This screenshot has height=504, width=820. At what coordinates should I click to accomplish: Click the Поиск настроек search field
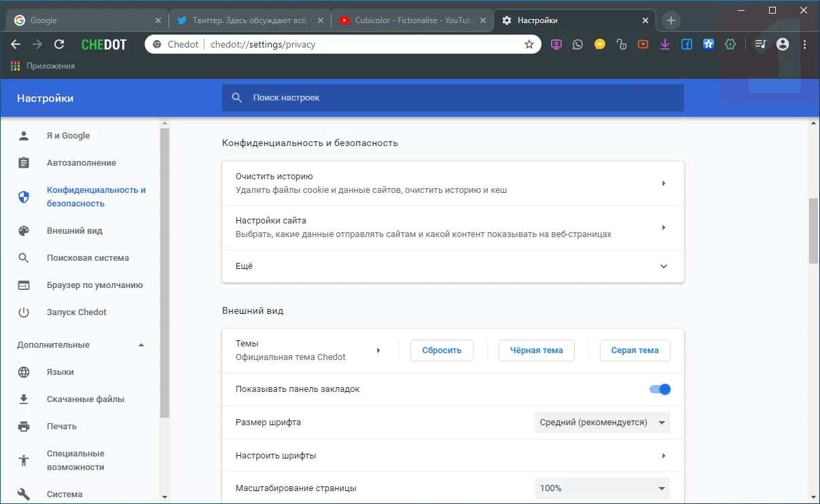[453, 98]
